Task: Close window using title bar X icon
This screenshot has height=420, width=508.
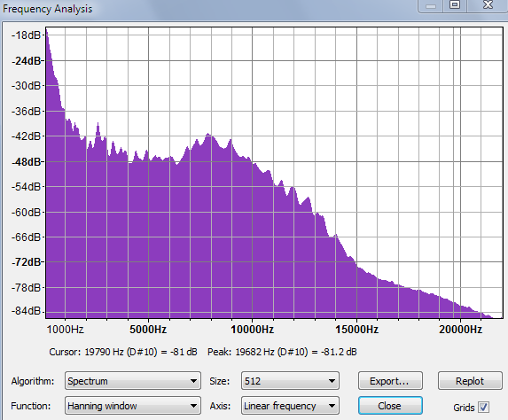Action: pos(488,4)
